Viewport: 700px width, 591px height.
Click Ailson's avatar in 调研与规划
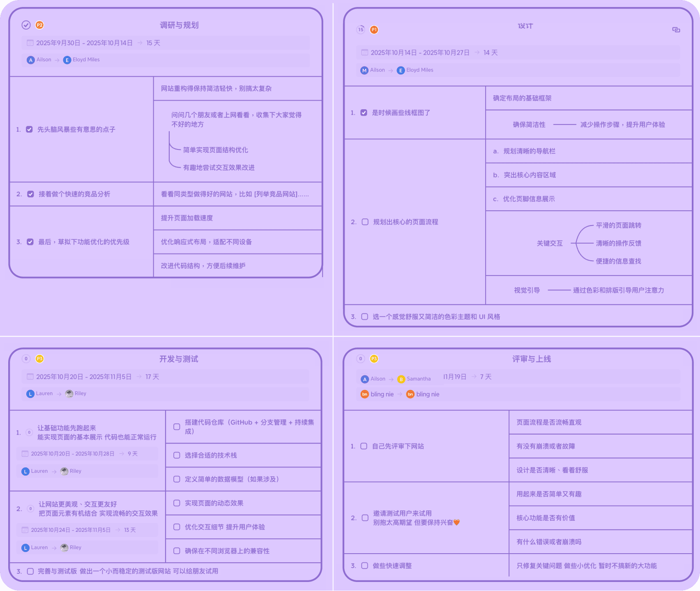pos(30,60)
